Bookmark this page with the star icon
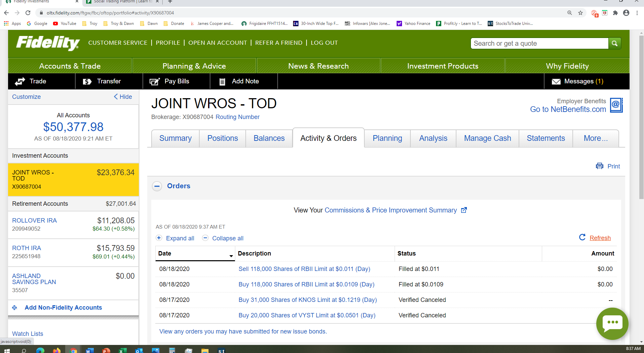The height and width of the screenshot is (353, 644). [x=580, y=13]
